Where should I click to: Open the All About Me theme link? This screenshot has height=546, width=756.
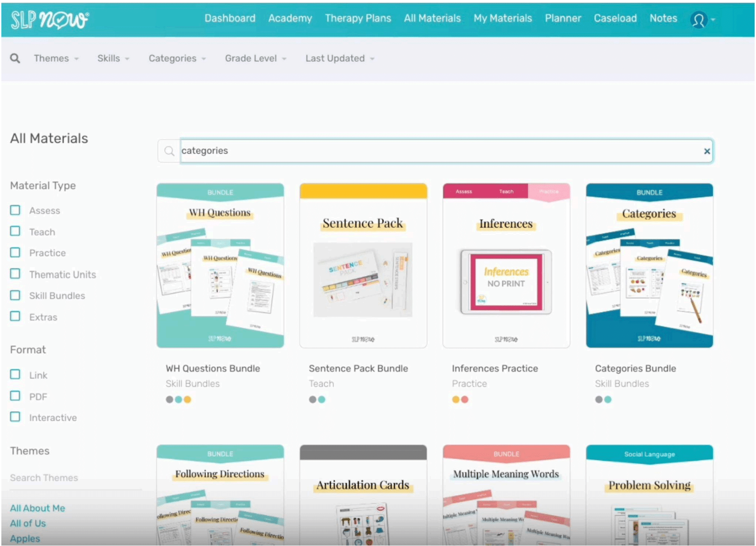[x=37, y=508]
